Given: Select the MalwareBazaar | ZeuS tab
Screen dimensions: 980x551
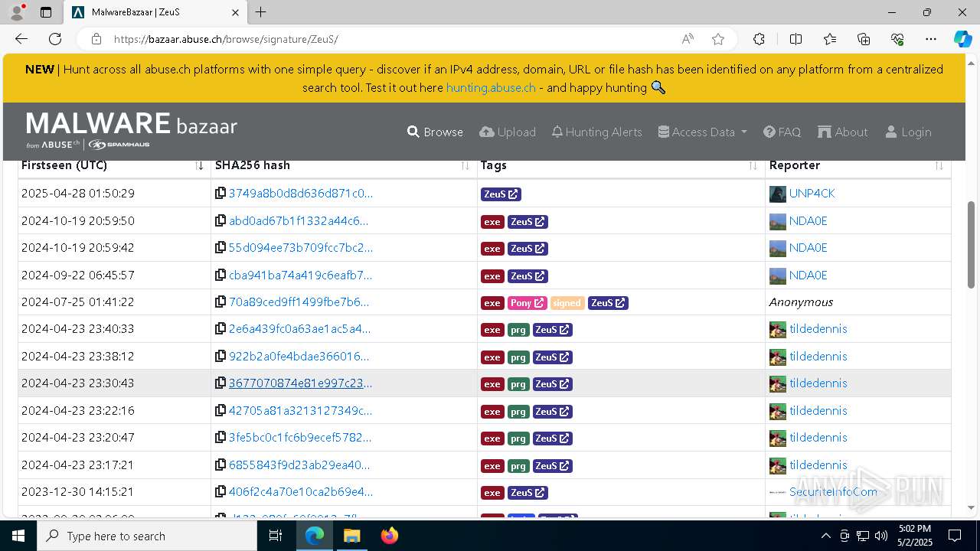Looking at the screenshot, I should (154, 12).
